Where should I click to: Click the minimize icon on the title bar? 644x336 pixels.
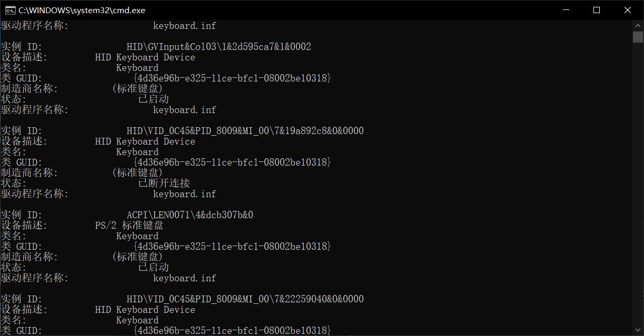(566, 9)
